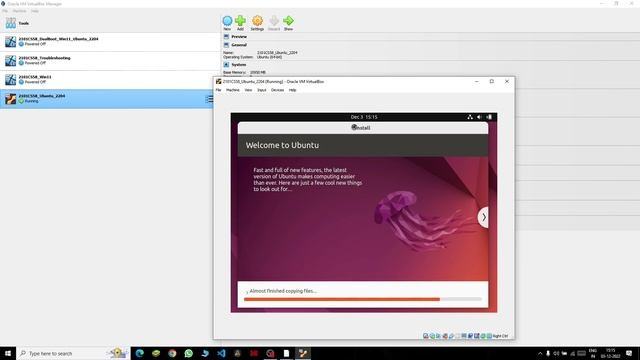
Task: Open File menu in VirtualBox Manager
Action: click(5, 11)
